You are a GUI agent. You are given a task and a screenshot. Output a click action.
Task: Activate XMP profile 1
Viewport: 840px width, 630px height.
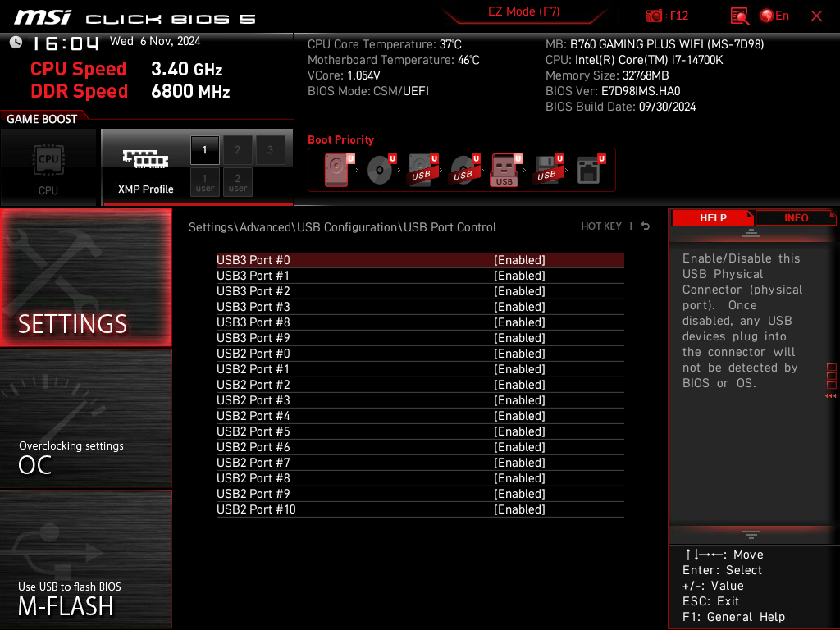click(x=204, y=150)
